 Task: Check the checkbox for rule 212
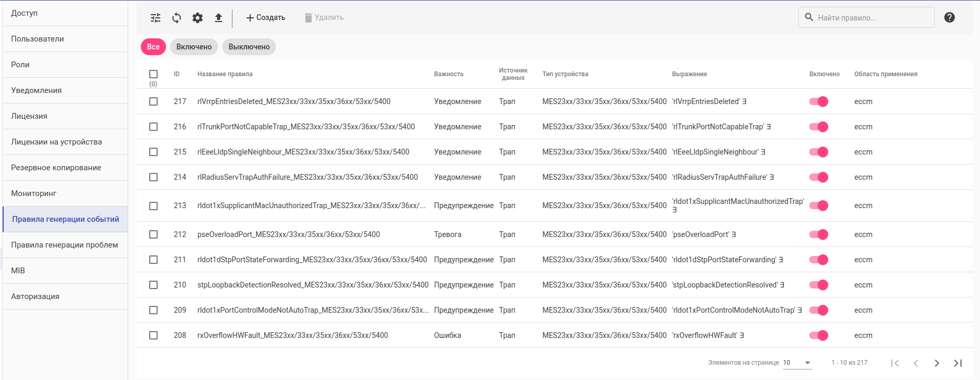pos(153,234)
